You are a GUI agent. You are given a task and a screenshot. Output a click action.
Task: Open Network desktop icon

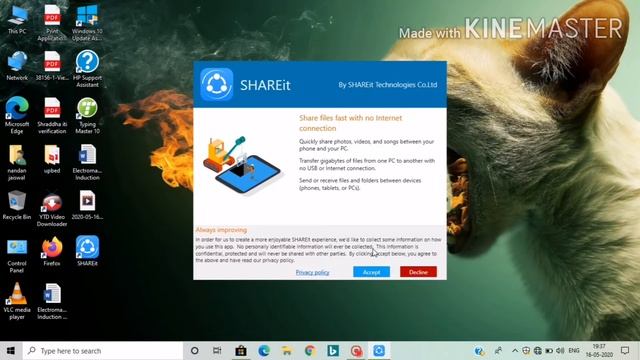point(17,66)
